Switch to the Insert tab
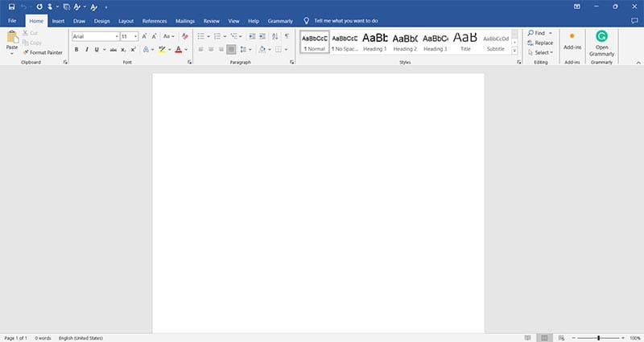The height and width of the screenshot is (342, 644). click(58, 21)
